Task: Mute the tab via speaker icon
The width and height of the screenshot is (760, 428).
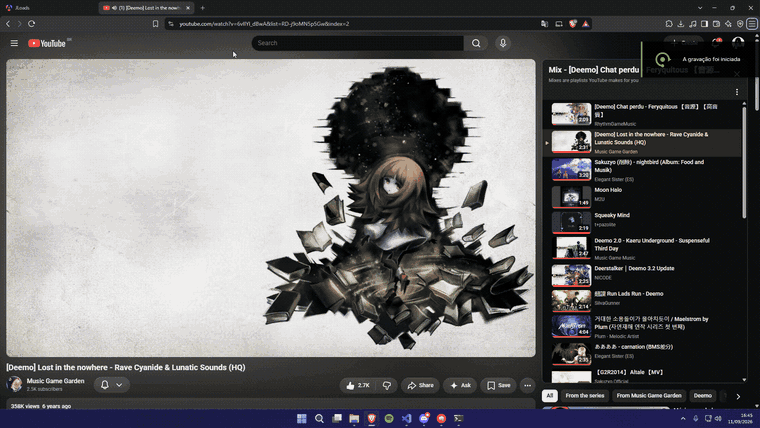Action: pyautogui.click(x=114, y=8)
